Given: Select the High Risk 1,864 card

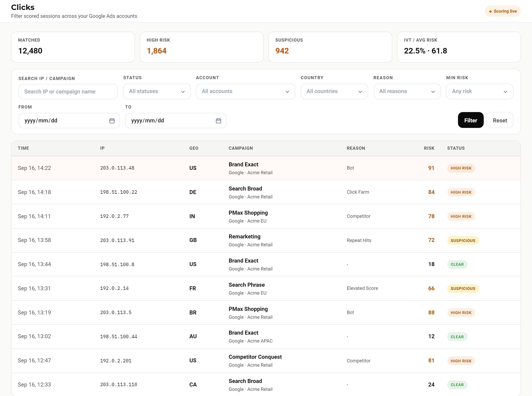Looking at the screenshot, I should click(201, 47).
